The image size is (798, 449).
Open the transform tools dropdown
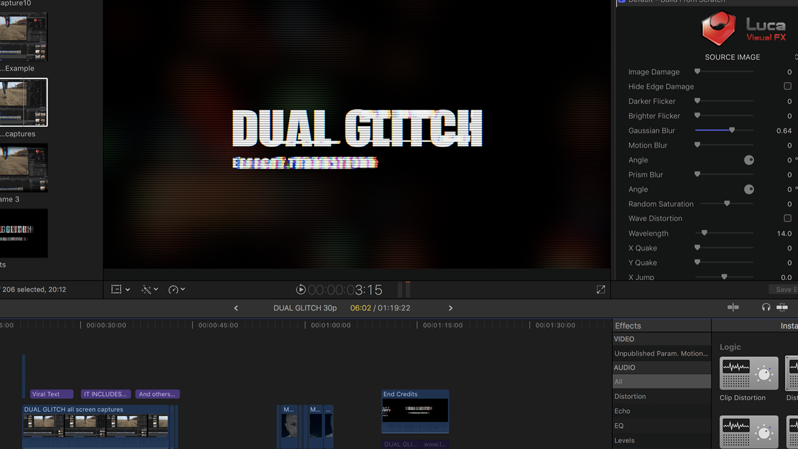click(x=149, y=290)
